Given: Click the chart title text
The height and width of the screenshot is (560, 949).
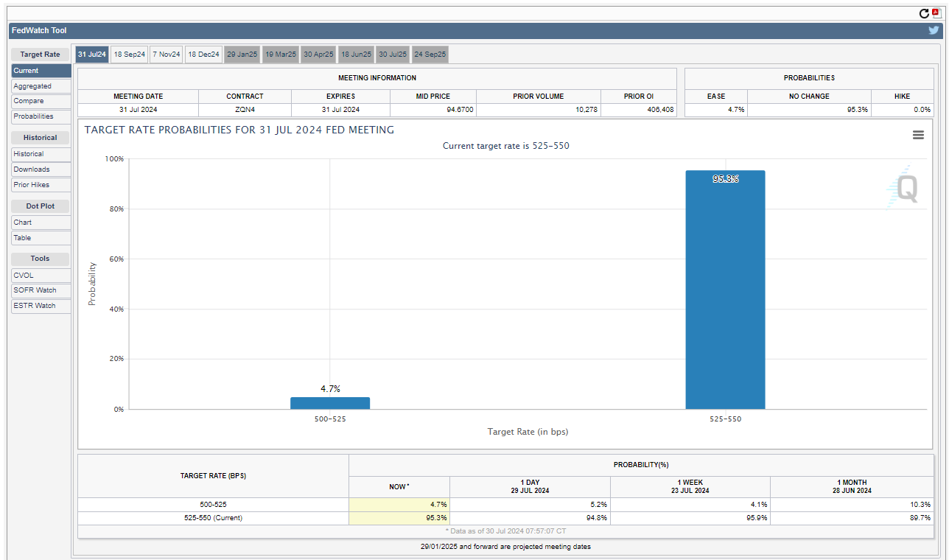Looking at the screenshot, I should [x=239, y=130].
